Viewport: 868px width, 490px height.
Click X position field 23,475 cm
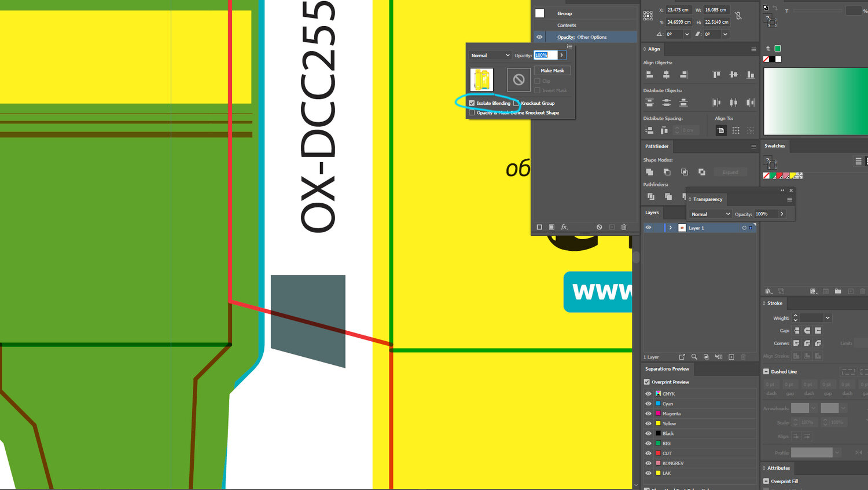click(x=678, y=10)
